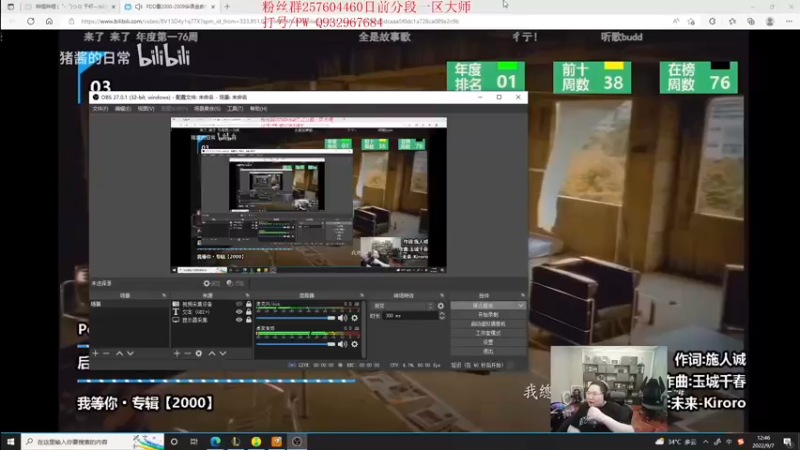Show hidden system tray icons chevron
Viewport: 800px width, 450px height.
[706, 442]
